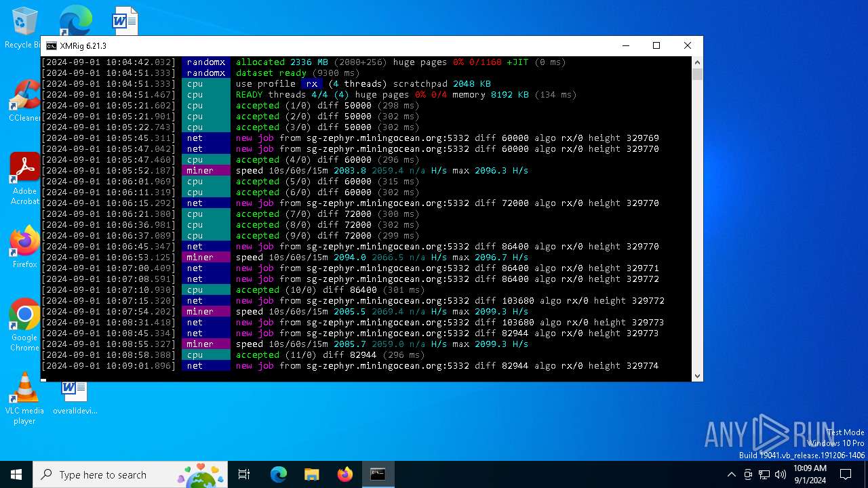Open Firefox from the taskbar
868x488 pixels.
click(344, 474)
